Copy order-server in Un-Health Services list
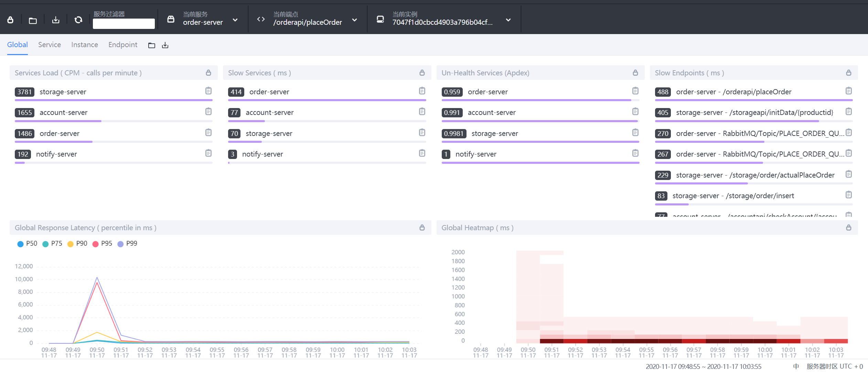This screenshot has width=868, height=372. pos(635,91)
